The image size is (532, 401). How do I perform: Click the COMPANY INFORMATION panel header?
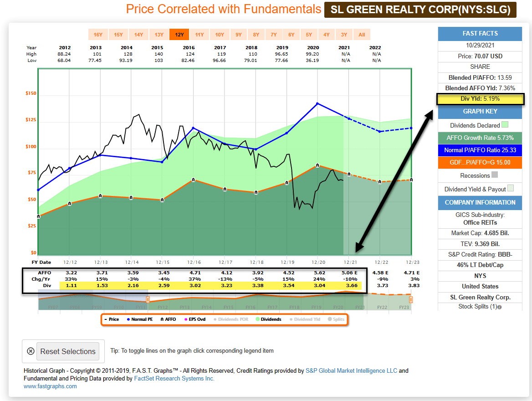click(x=480, y=203)
